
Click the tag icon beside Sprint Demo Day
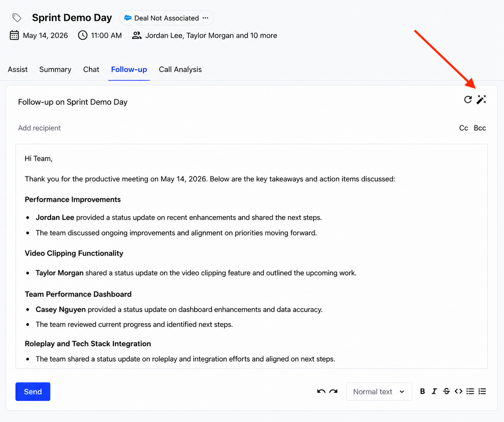tap(17, 18)
